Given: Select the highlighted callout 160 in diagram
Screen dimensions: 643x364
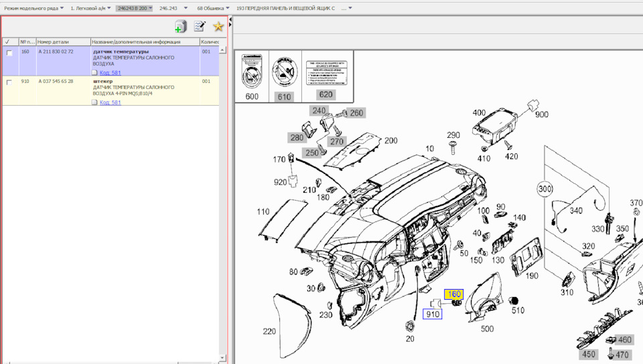Looking at the screenshot, I should click(x=454, y=294).
